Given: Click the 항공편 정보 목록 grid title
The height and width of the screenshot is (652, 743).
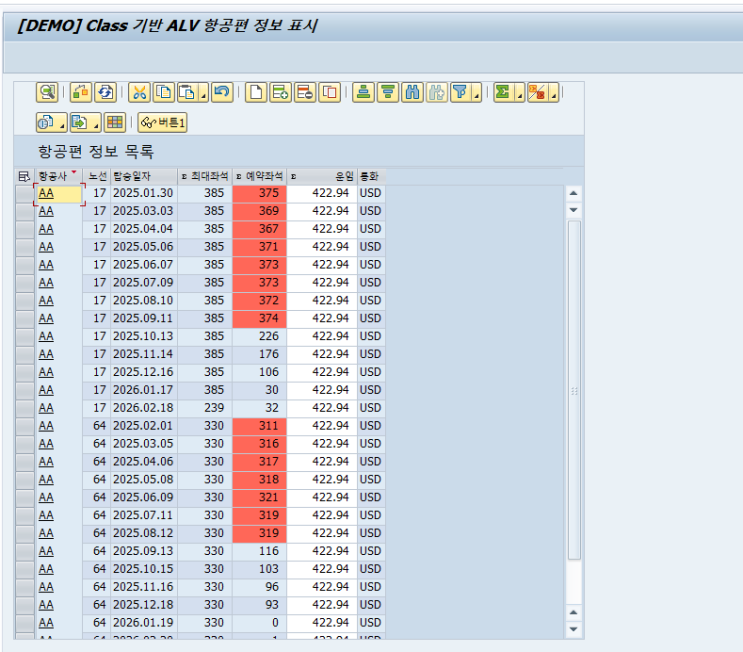Looking at the screenshot, I should click(96, 152).
